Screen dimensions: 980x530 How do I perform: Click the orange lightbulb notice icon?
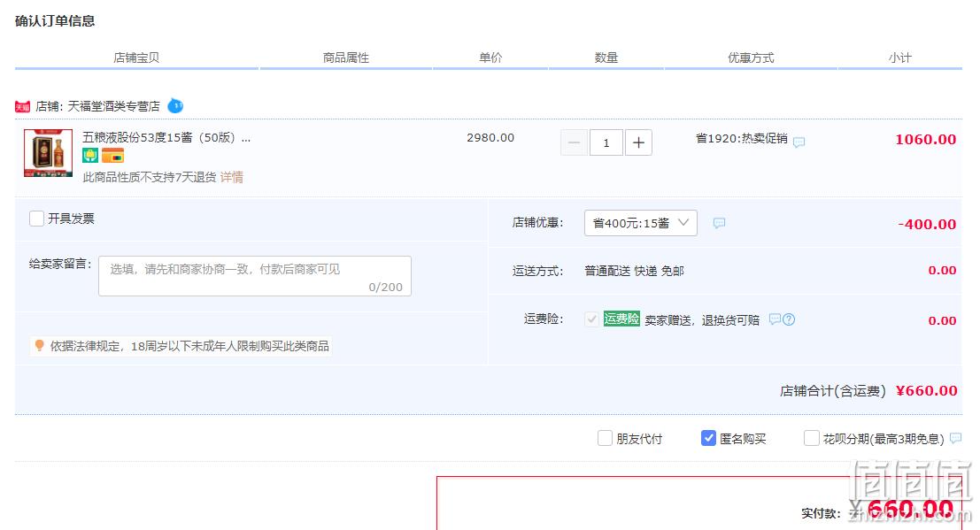point(39,345)
